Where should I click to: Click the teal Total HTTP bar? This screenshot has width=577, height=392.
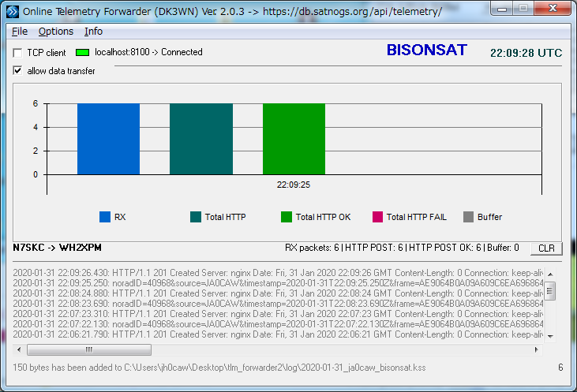[x=201, y=139]
